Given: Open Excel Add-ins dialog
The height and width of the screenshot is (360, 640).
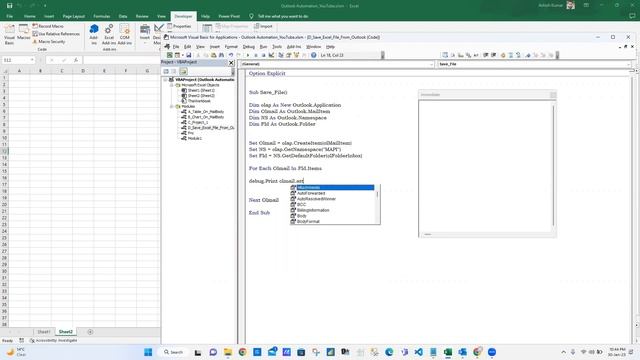Looking at the screenshot, I should (x=109, y=34).
